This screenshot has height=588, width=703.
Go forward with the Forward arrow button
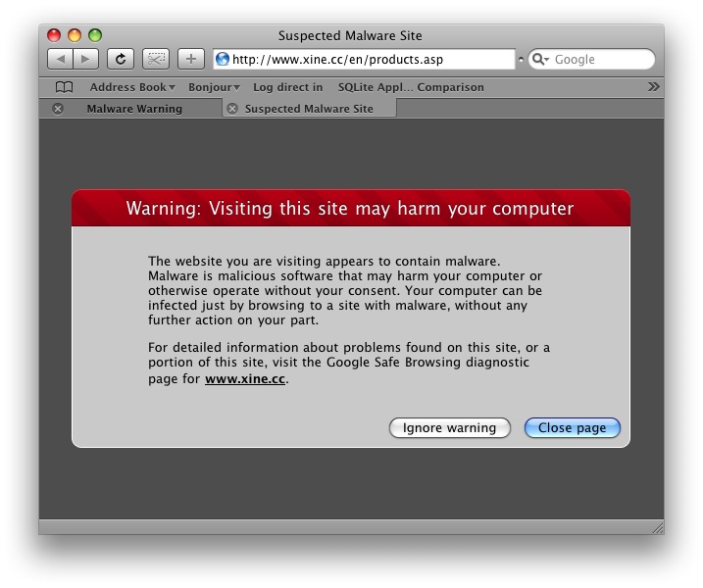85,59
